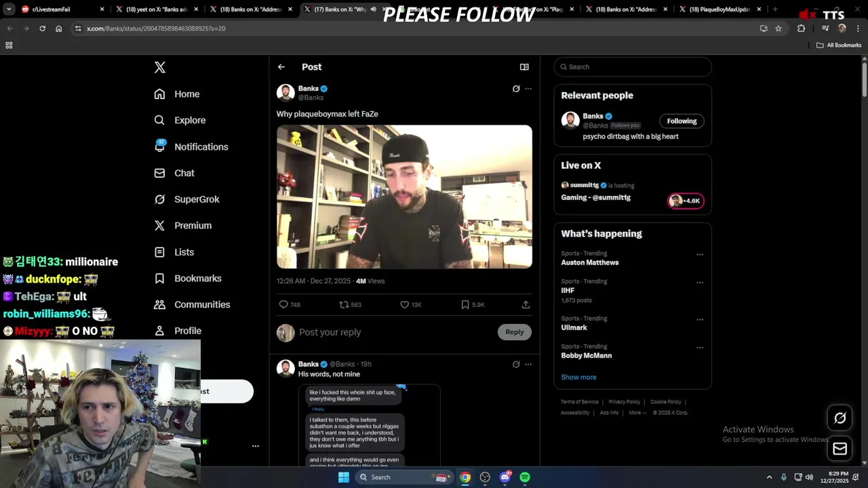Open Banks avatar in Relevant people
The image size is (868, 488).
point(570,121)
